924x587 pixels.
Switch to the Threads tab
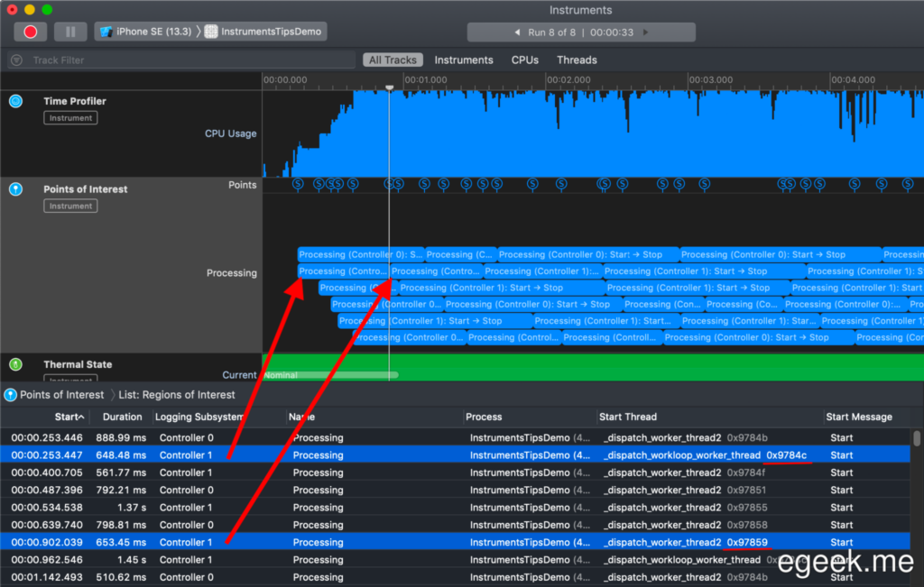pyautogui.click(x=577, y=60)
